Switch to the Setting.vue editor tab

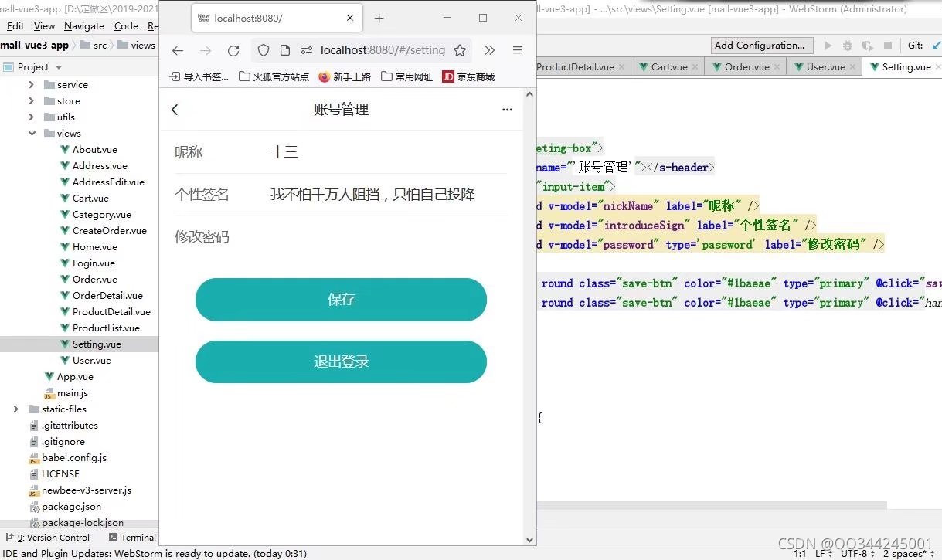[906, 67]
